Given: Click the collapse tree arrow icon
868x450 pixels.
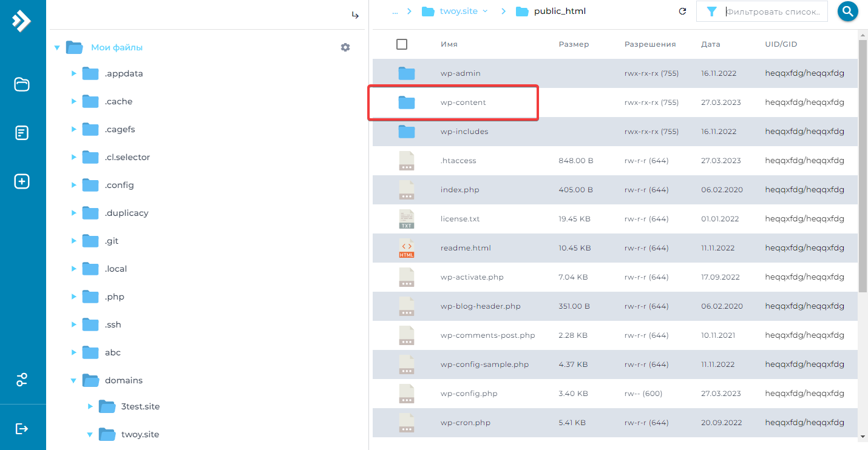Looking at the screenshot, I should click(x=356, y=15).
